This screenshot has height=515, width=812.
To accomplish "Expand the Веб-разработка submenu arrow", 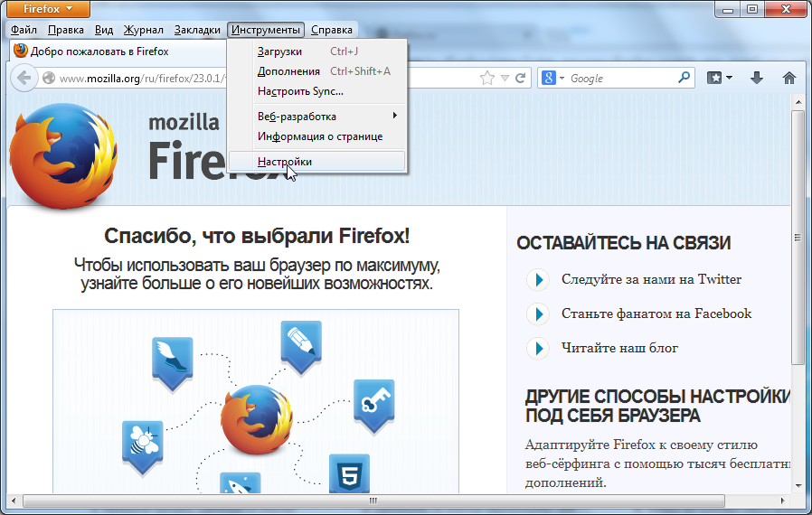I will (x=394, y=116).
